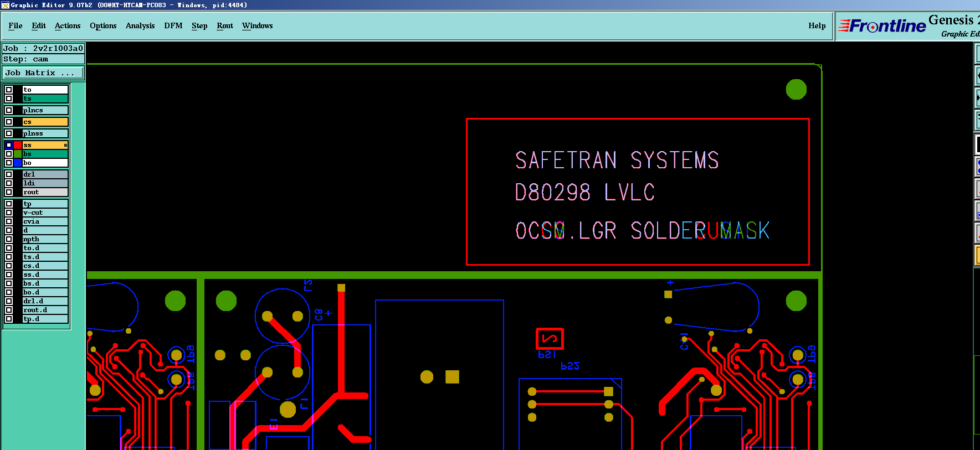Select the 'tp.d' layer name
Screen dimensions: 980x450
[x=45, y=319]
